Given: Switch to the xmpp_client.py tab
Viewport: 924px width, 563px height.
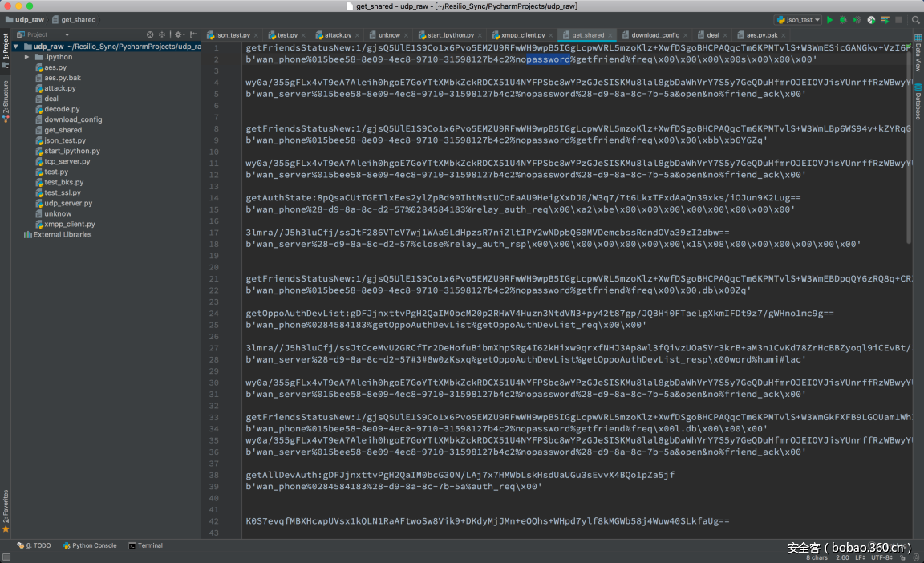Looking at the screenshot, I should coord(523,35).
